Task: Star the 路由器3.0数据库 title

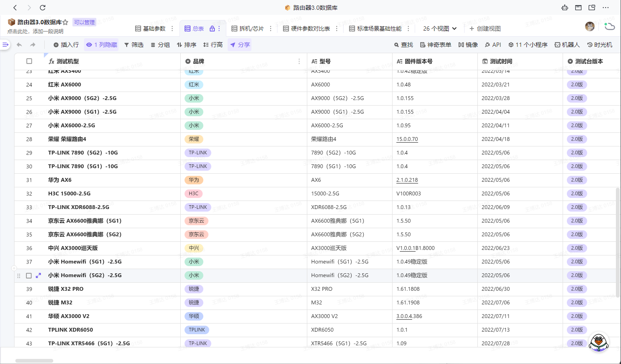Action: (65, 22)
